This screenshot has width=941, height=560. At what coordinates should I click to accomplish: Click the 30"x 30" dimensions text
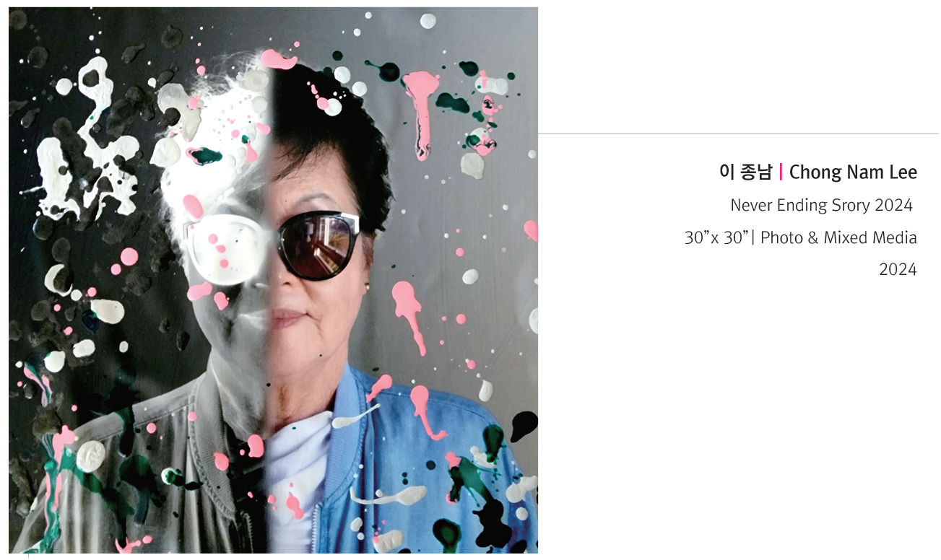(715, 237)
